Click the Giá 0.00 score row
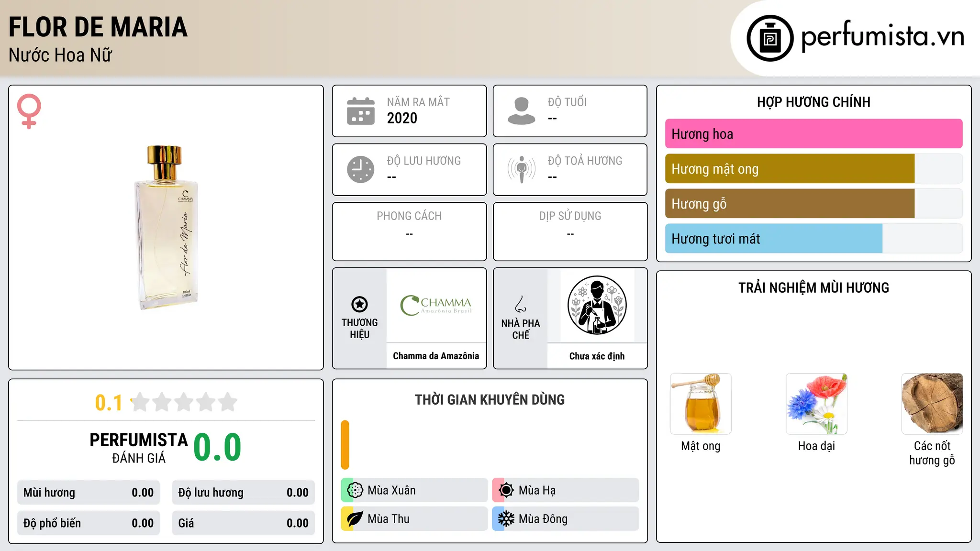Screen dimensions: 980x551 [x=243, y=523]
